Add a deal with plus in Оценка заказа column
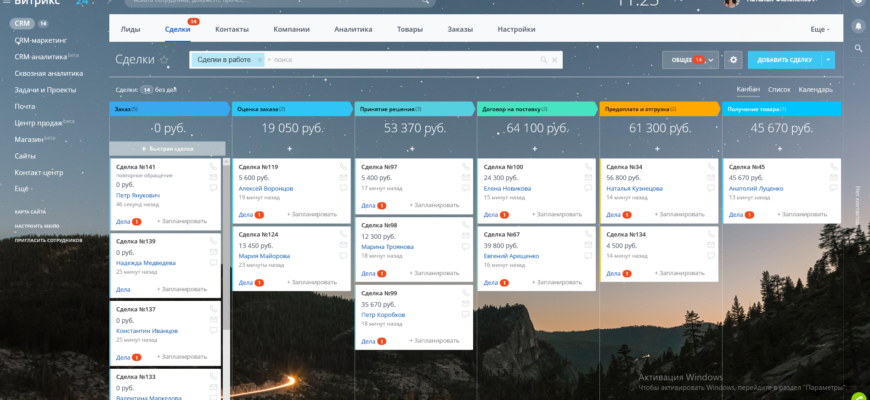The height and width of the screenshot is (400, 870). pyautogui.click(x=289, y=149)
